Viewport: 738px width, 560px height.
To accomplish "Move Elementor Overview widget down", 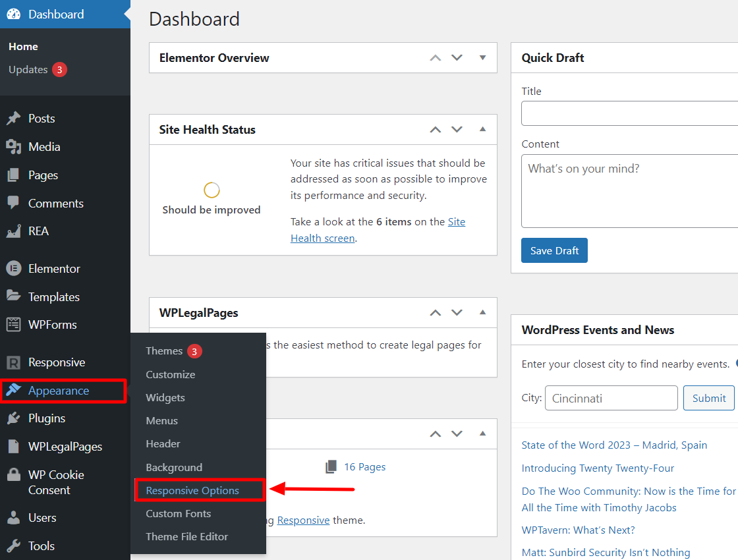I will point(457,57).
